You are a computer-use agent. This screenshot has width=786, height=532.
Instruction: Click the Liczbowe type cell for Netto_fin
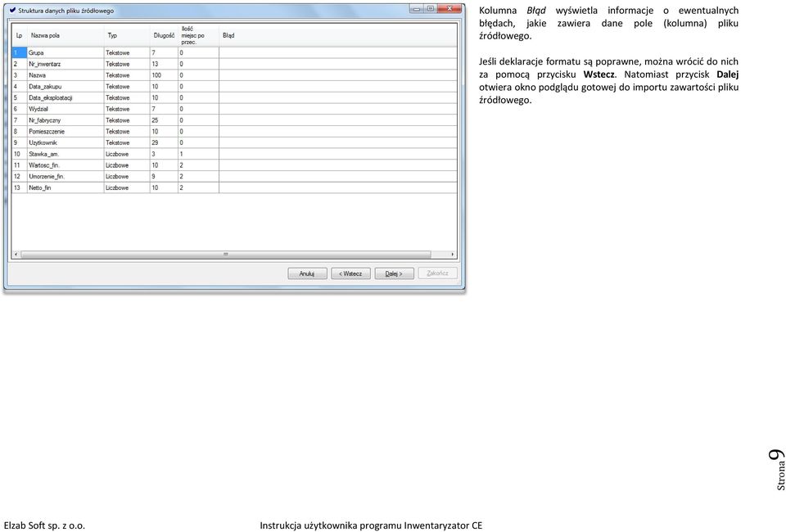click(x=127, y=188)
